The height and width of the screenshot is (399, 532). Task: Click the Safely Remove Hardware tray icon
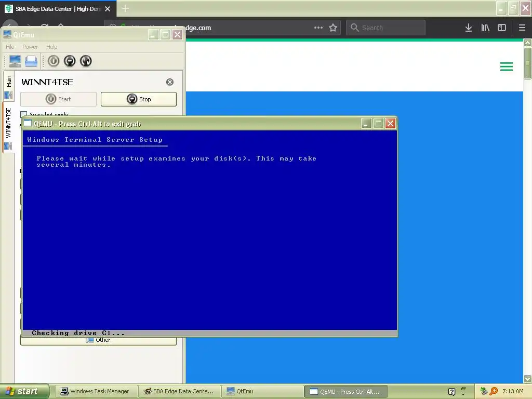484,392
